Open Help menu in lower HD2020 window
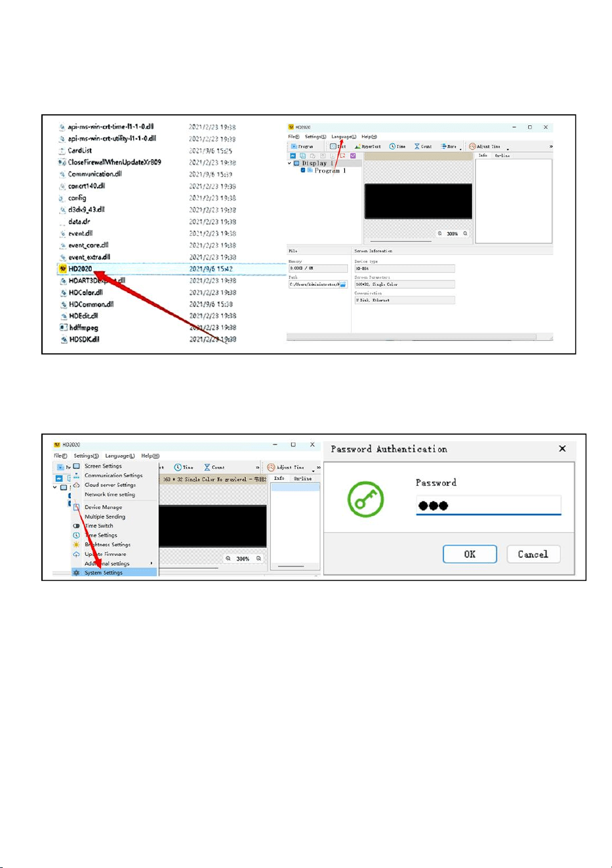Image resolution: width=612 pixels, height=868 pixels. [x=150, y=456]
